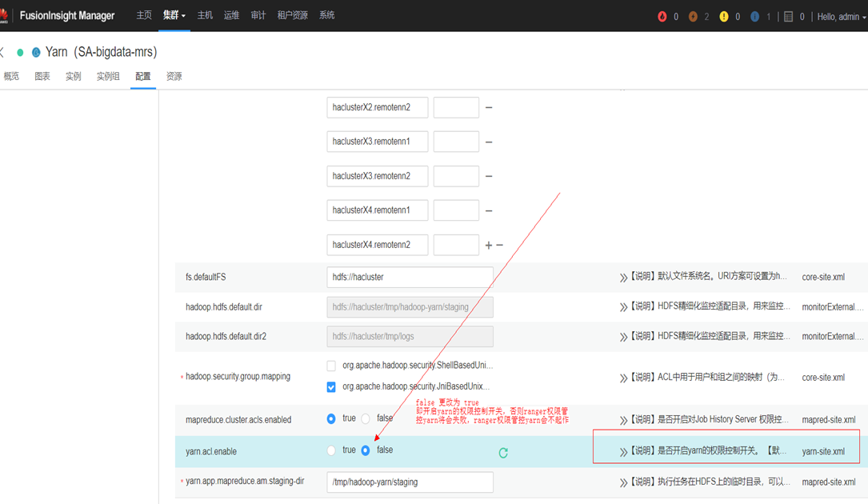Expand description for hadoop.security.group.mapping
This screenshot has width=868, height=504.
(x=623, y=378)
